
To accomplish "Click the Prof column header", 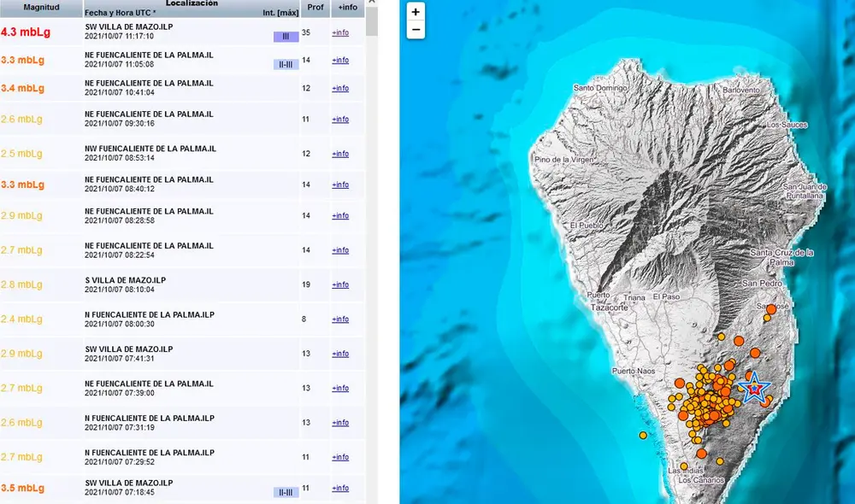I will coord(315,7).
